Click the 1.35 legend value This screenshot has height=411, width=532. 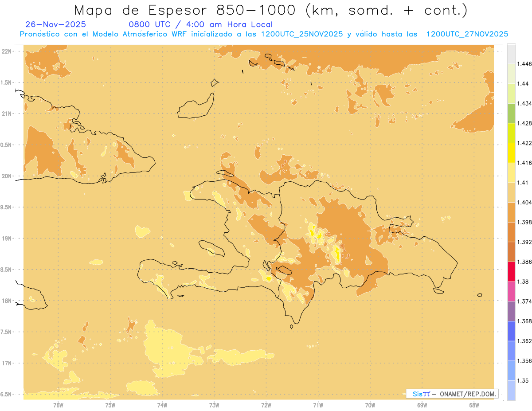pyautogui.click(x=523, y=380)
